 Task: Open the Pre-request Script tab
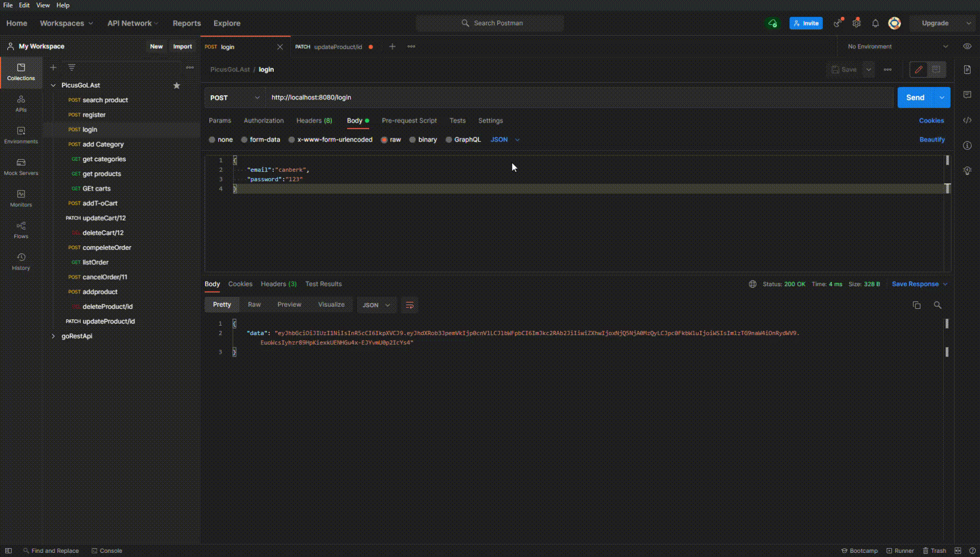click(409, 120)
